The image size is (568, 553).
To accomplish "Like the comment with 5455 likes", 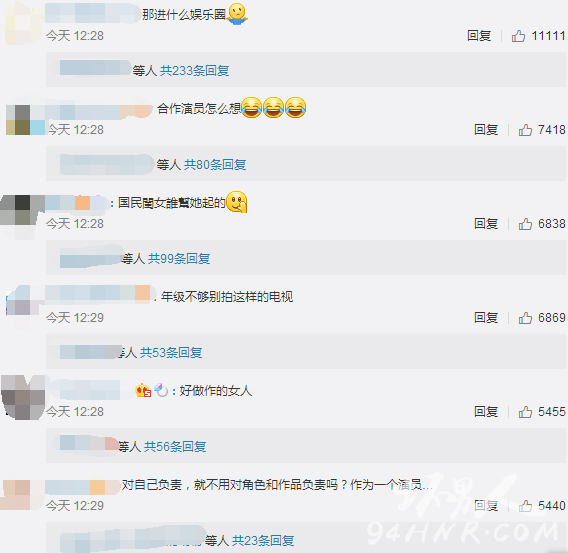I will (525, 412).
